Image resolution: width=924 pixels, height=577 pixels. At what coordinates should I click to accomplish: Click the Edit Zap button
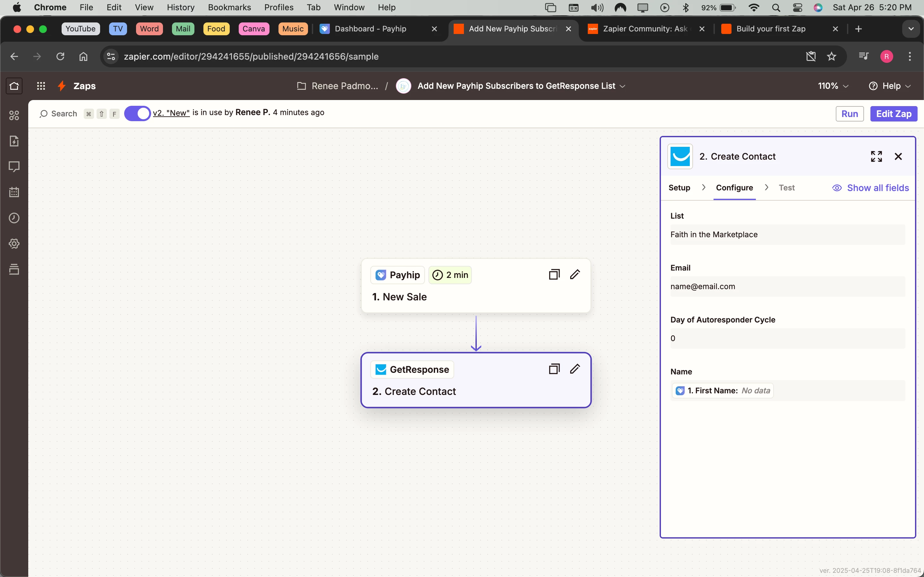[x=893, y=114]
